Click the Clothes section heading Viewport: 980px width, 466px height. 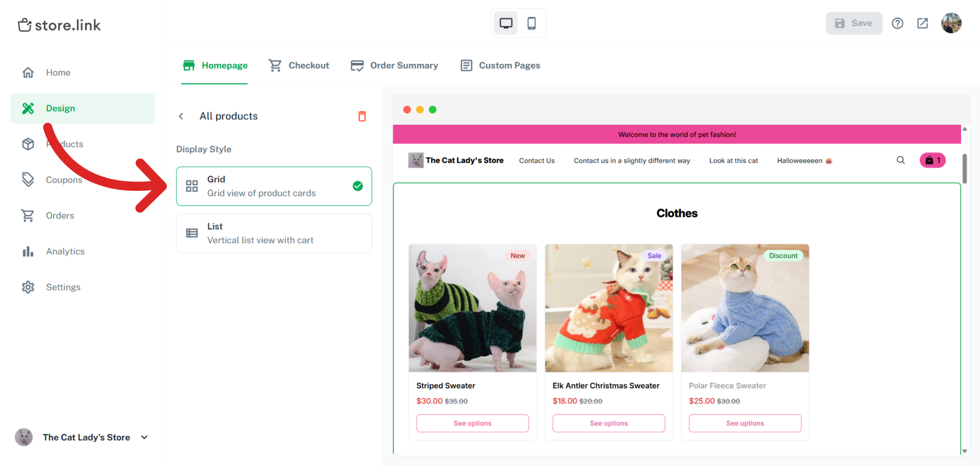coord(677,213)
